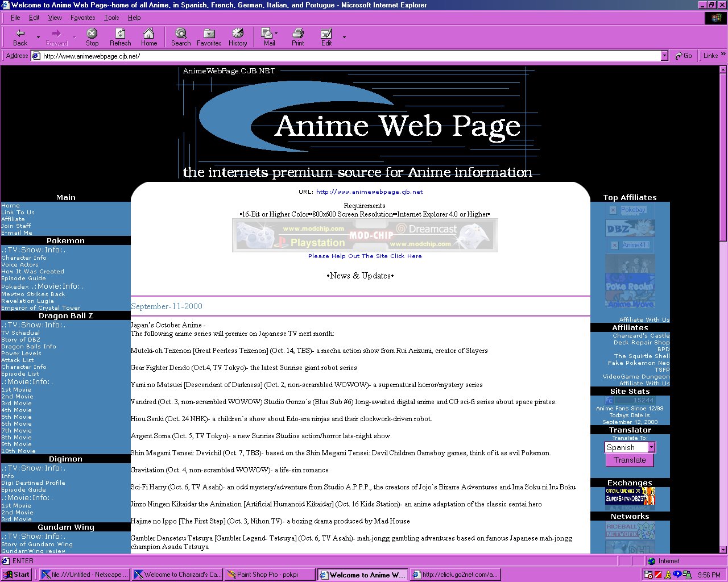The width and height of the screenshot is (728, 582).
Task: Click the Start button
Action: (x=16, y=575)
